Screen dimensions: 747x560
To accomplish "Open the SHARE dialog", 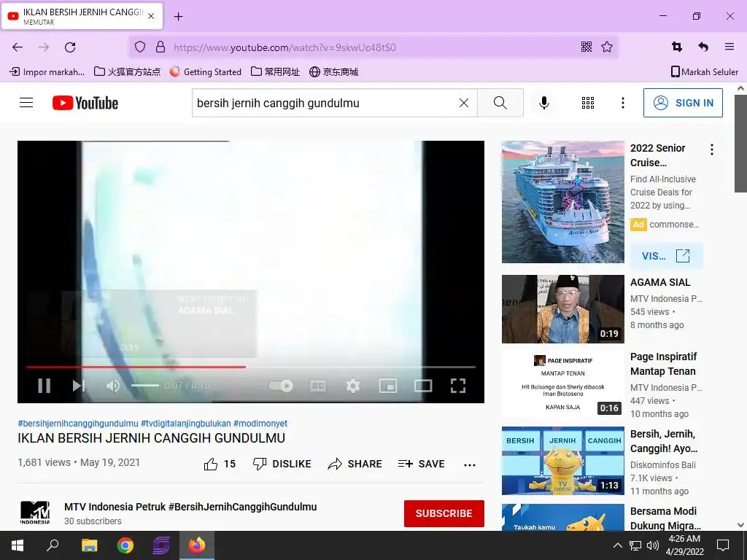I will [x=355, y=464].
